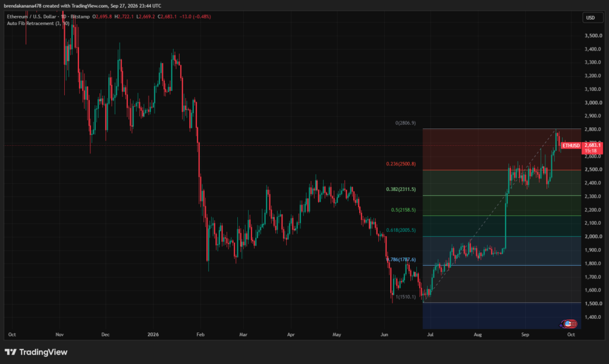Select the 0.786(1787.6) Fibonacci level label
The height and width of the screenshot is (364, 609).
click(401, 259)
